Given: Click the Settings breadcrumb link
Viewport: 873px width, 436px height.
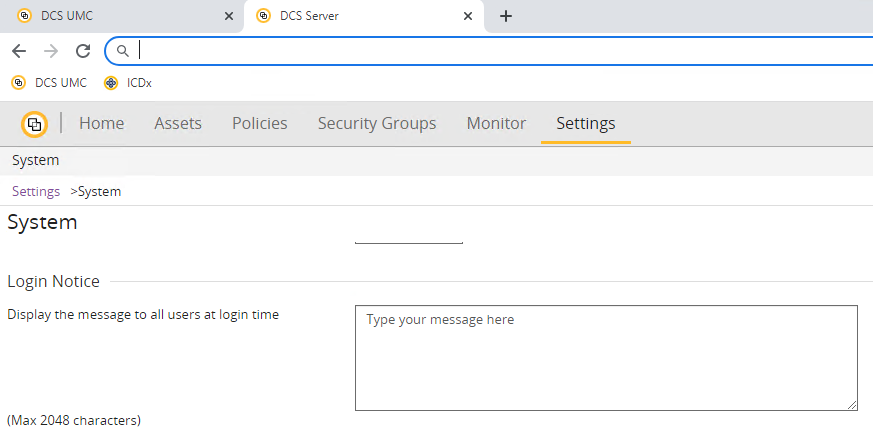Looking at the screenshot, I should [36, 191].
